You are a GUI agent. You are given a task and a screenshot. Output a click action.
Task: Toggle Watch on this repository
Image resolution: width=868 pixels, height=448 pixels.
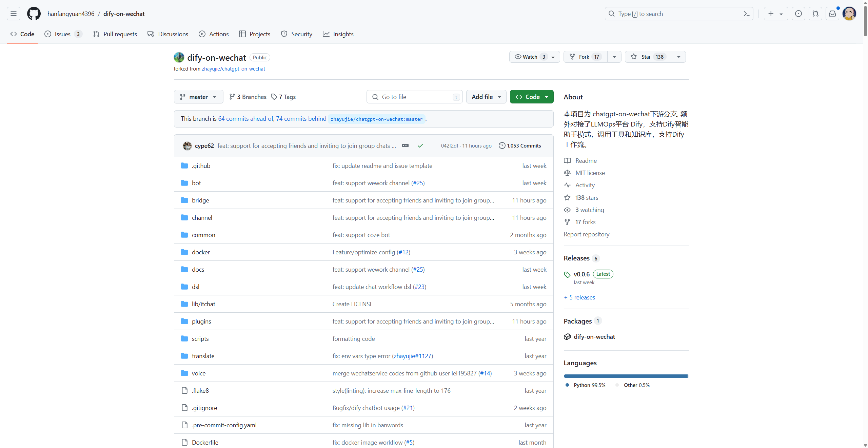click(x=531, y=57)
